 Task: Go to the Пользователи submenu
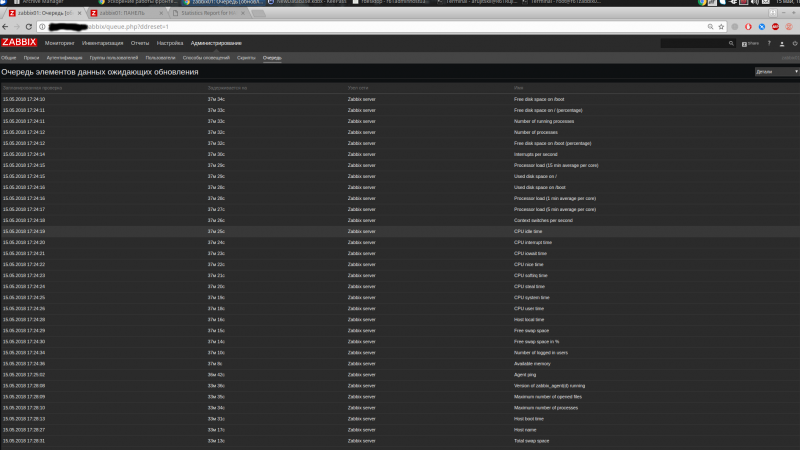[160, 58]
